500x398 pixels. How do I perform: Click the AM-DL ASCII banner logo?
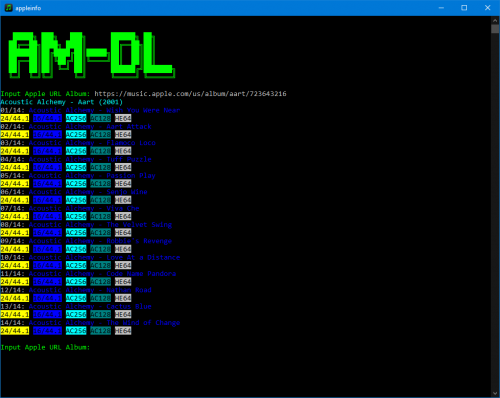tap(91, 55)
